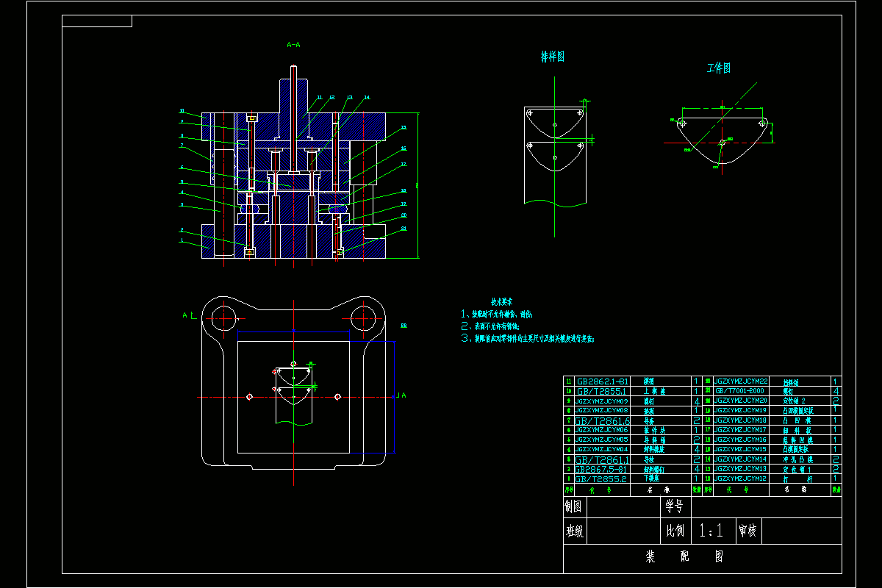This screenshot has width=882, height=588.
Task: Click the 班级 title block label
Action: 575,531
